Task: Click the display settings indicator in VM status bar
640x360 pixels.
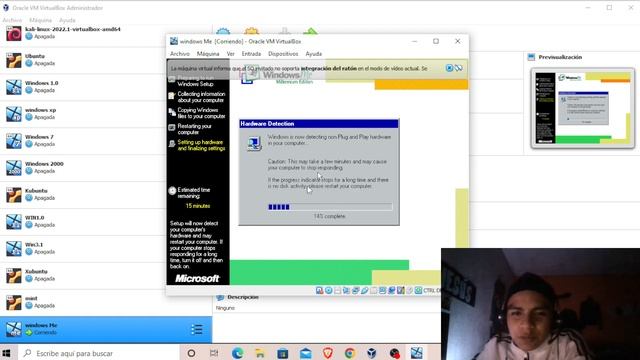Action: [x=382, y=290]
